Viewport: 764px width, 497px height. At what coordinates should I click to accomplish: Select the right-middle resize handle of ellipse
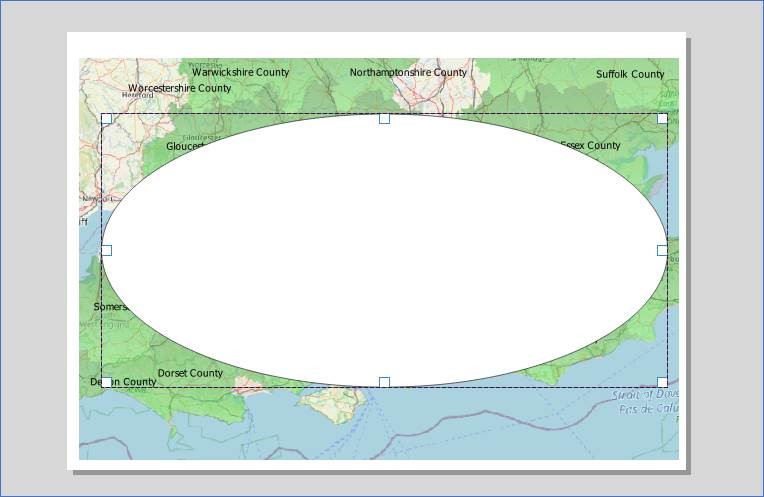662,250
